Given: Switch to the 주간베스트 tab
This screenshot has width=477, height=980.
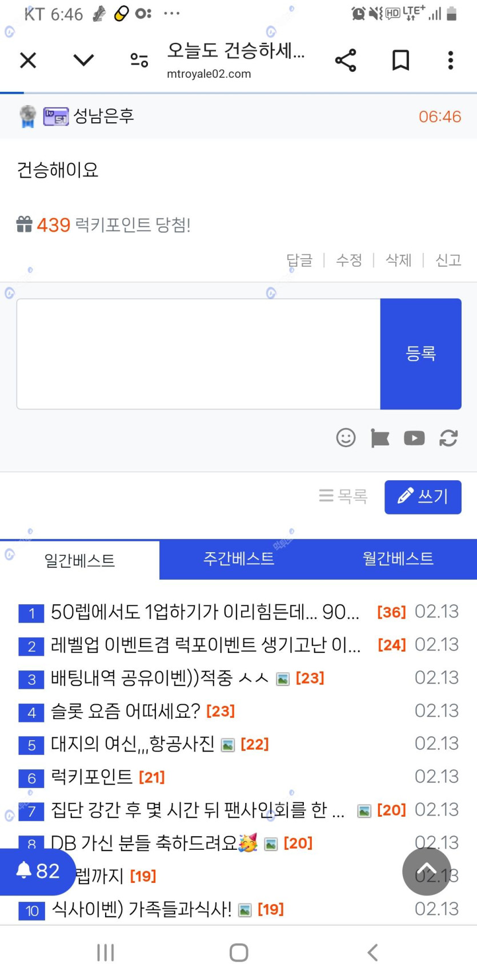Looking at the screenshot, I should [239, 559].
